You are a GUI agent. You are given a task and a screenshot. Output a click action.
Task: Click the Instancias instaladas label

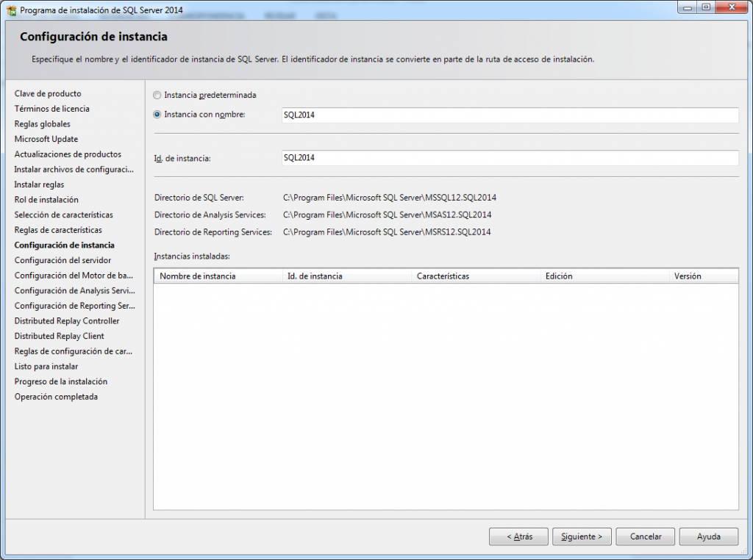[x=192, y=256]
